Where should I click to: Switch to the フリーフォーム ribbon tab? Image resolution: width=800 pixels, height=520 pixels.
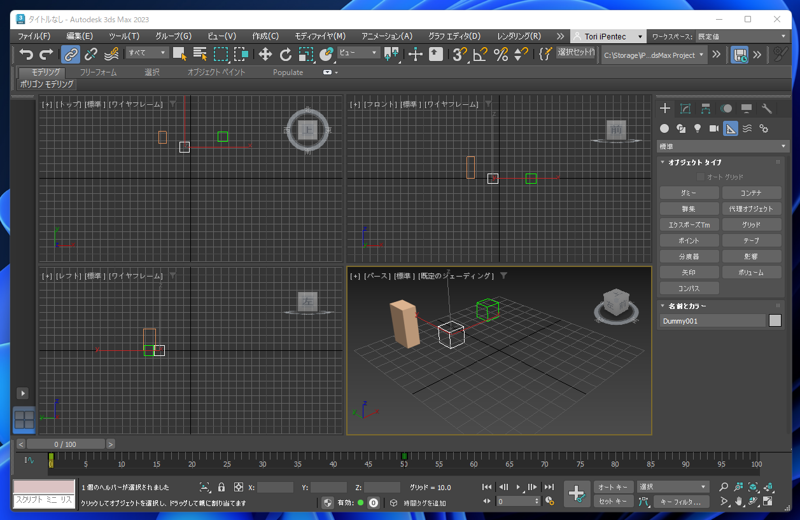(98, 73)
